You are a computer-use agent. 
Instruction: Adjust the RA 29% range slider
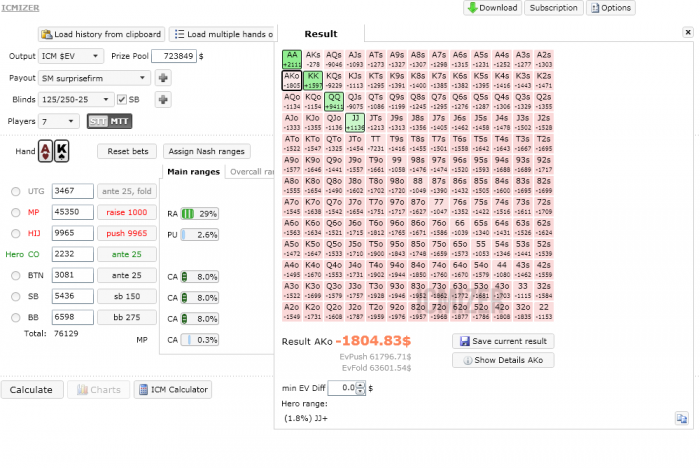tap(200, 213)
